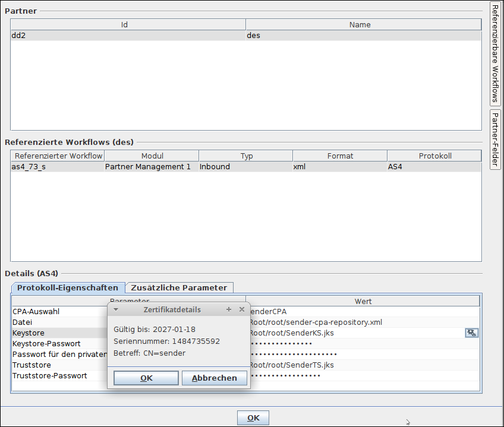504x427 pixels.
Task: Sort Partner table by Name column
Action: click(x=363, y=24)
